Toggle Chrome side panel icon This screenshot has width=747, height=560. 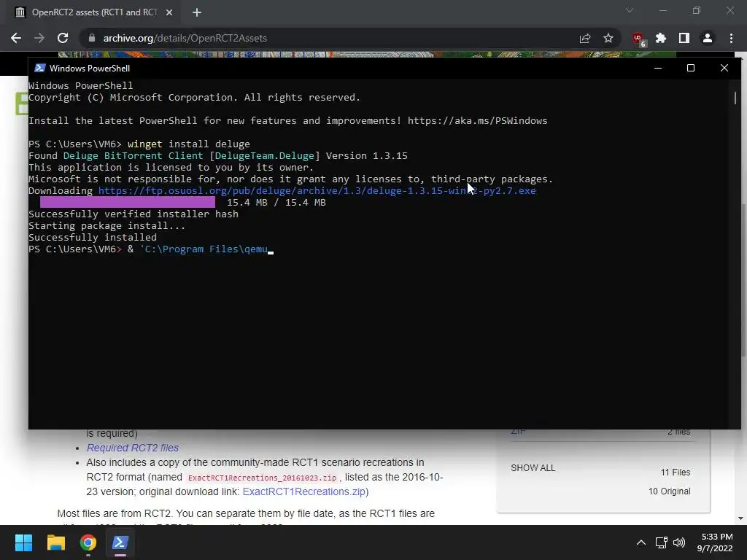(684, 38)
